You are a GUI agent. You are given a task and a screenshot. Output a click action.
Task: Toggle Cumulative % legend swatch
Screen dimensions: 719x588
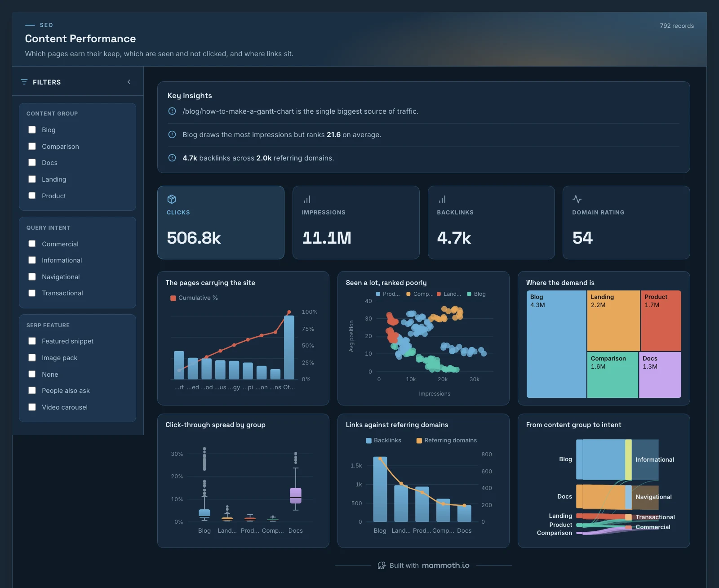pos(173,298)
